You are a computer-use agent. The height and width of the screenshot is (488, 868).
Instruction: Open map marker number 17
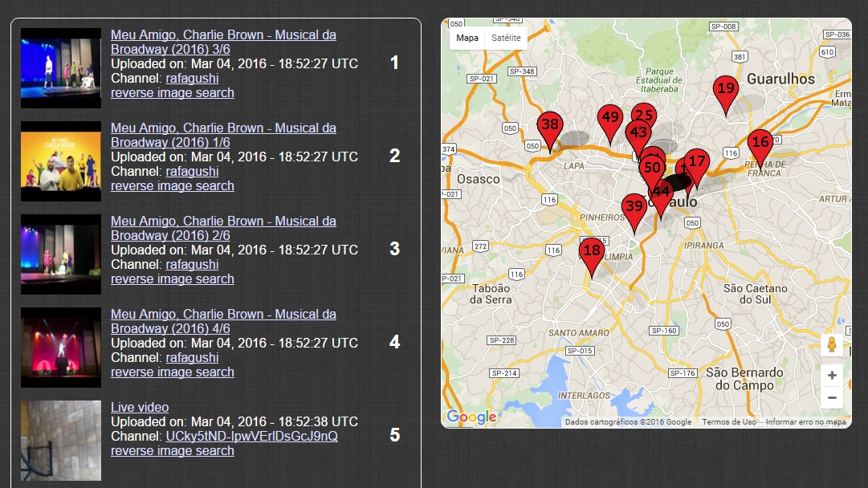pyautogui.click(x=697, y=168)
